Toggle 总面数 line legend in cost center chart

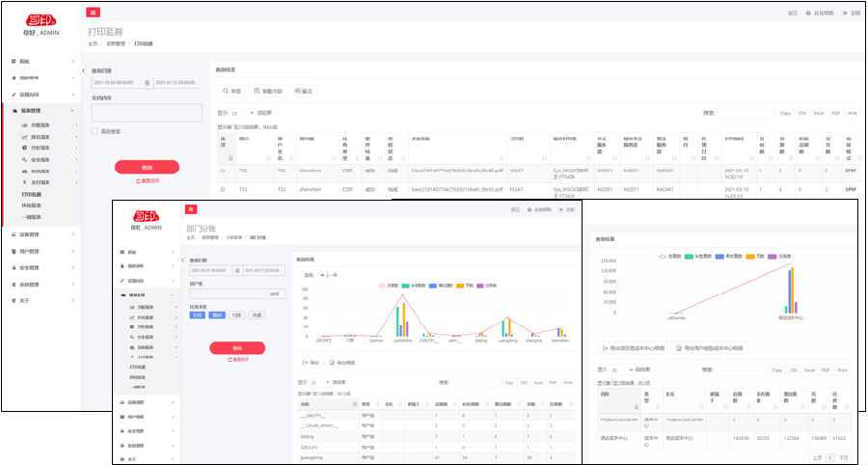670,257
